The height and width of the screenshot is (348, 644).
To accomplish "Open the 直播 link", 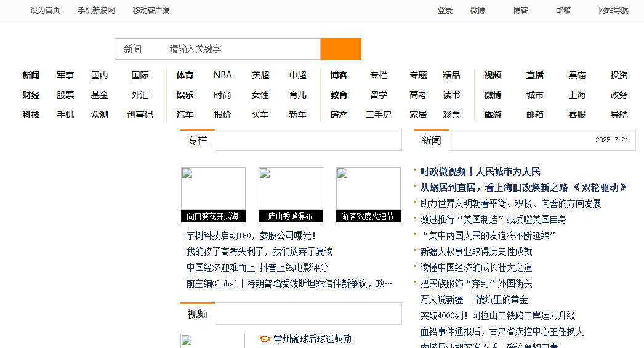I will (x=535, y=75).
